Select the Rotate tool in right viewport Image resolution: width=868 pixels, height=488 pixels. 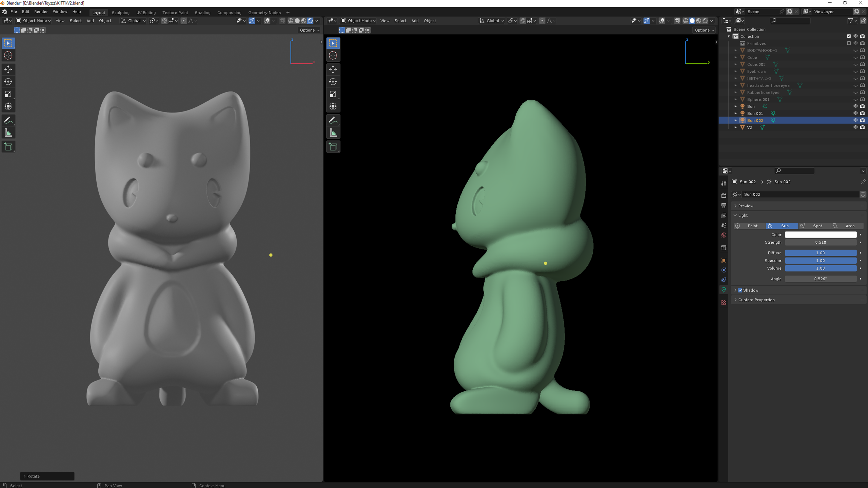[x=333, y=82]
